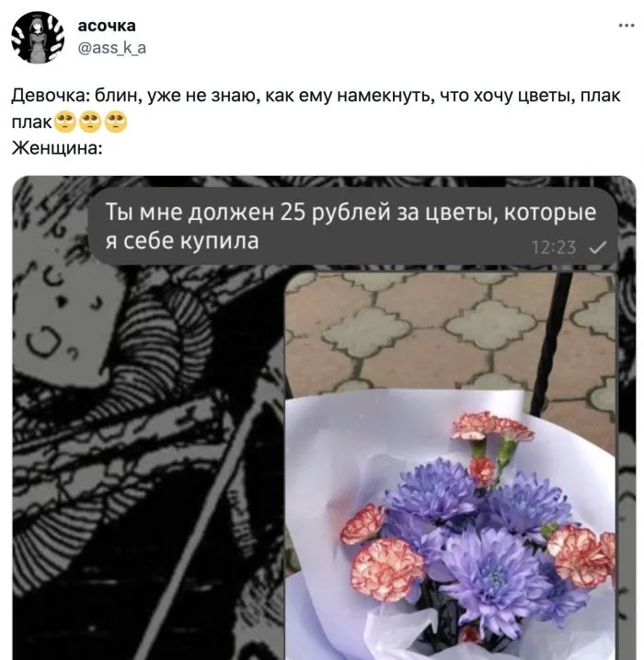Open the асочка display name link
This screenshot has height=660, width=644.
pos(107,26)
